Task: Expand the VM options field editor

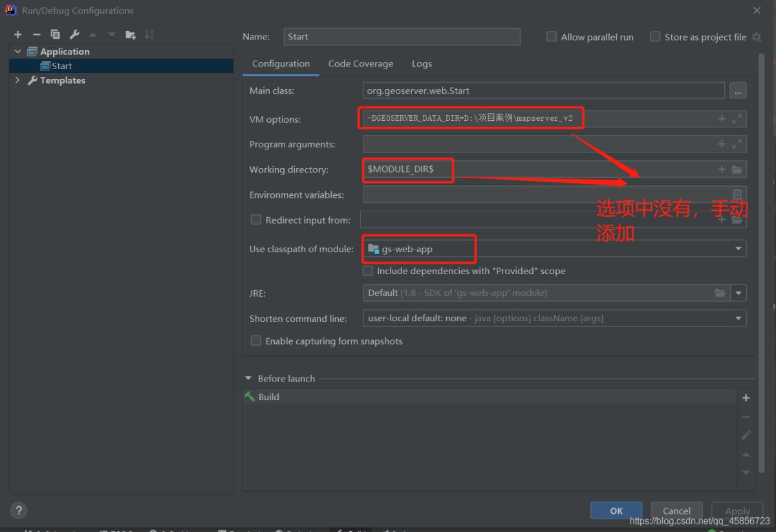Action: tap(737, 119)
